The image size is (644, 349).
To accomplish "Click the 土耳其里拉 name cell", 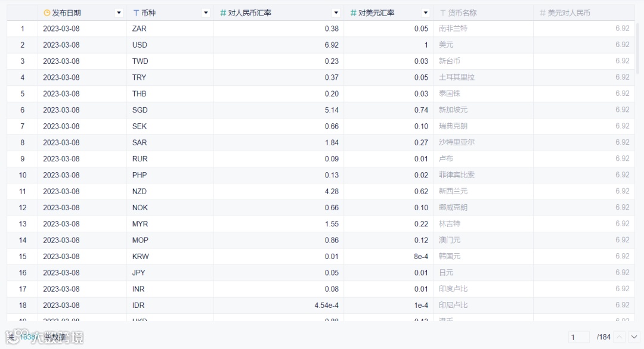I will tap(484, 77).
